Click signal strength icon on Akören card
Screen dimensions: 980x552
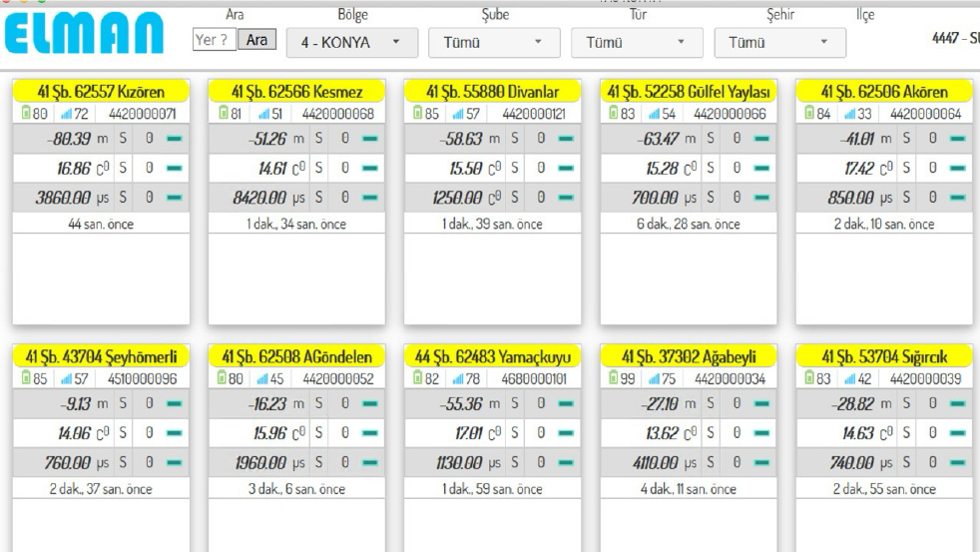click(x=850, y=114)
